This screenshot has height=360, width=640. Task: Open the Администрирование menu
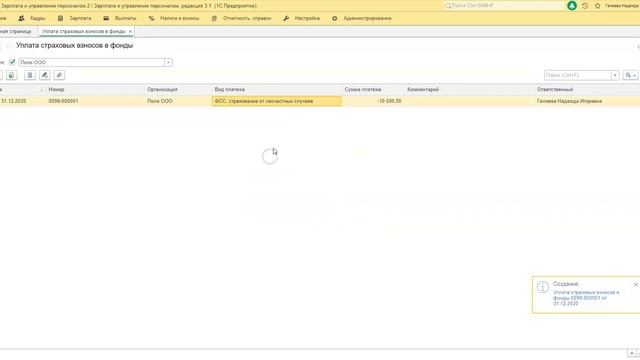362,18
